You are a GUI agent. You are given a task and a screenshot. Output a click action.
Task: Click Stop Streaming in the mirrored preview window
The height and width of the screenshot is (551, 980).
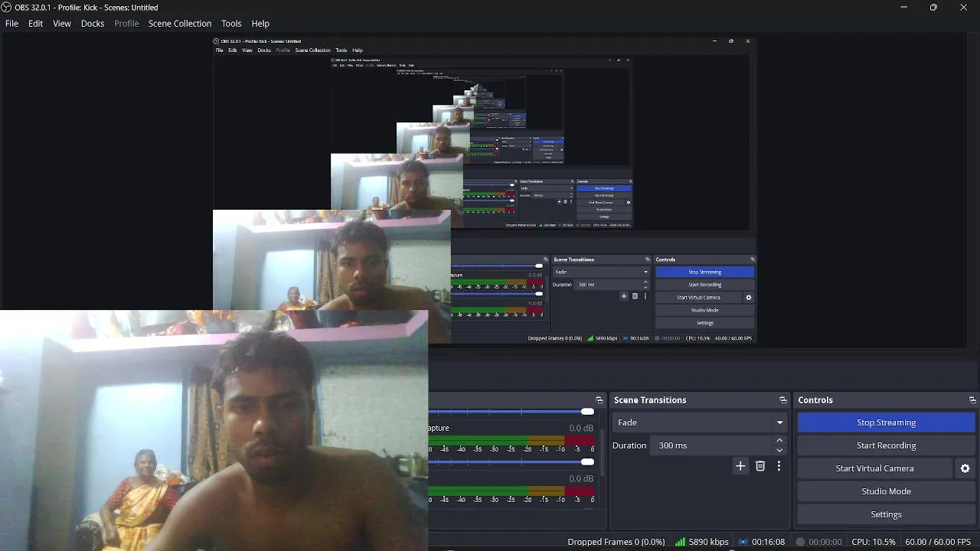pyautogui.click(x=704, y=272)
